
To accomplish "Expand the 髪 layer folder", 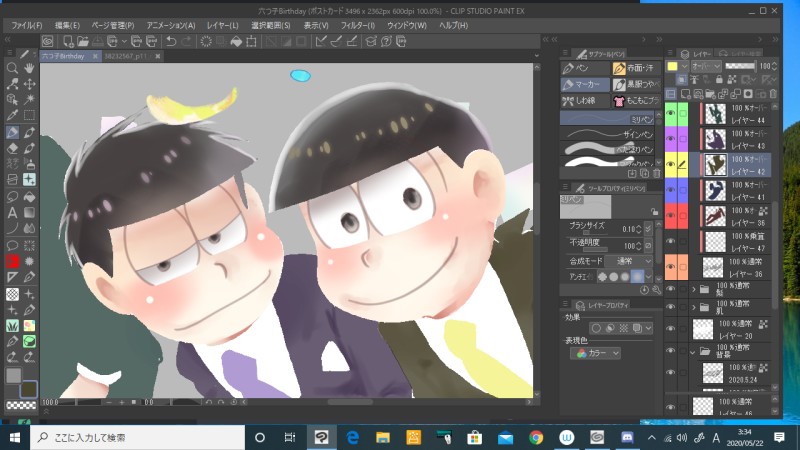I will [x=693, y=289].
